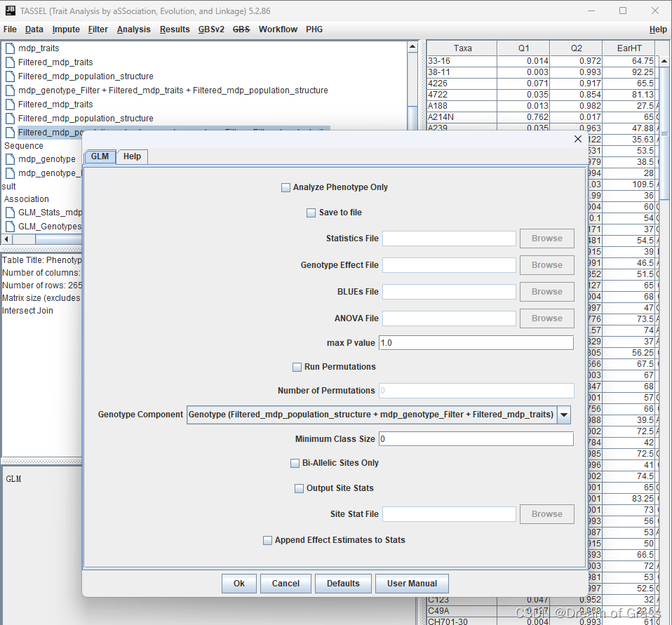The width and height of the screenshot is (672, 625).
Task: Check the Save to file option
Action: [311, 213]
